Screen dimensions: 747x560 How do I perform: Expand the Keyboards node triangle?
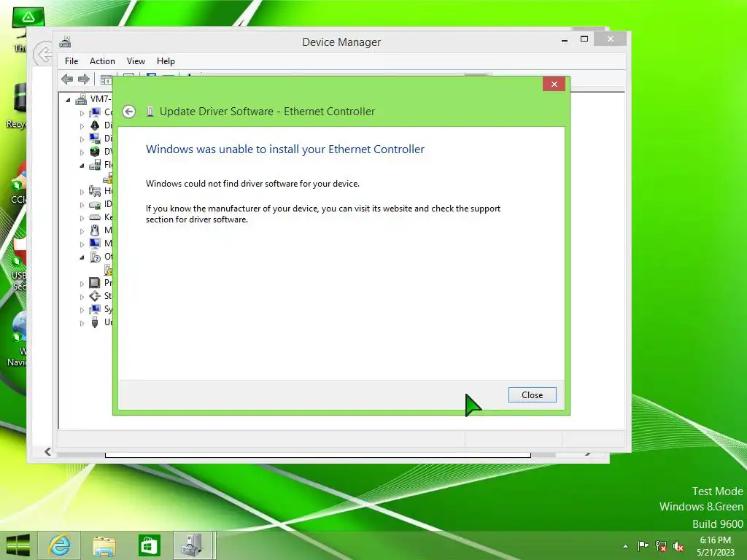click(x=82, y=218)
